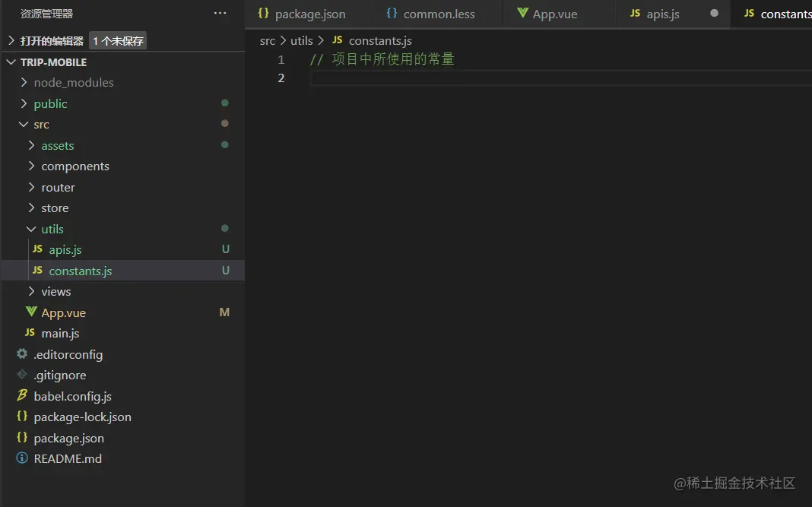Click the gear icon beside .editorconfig

22,353
